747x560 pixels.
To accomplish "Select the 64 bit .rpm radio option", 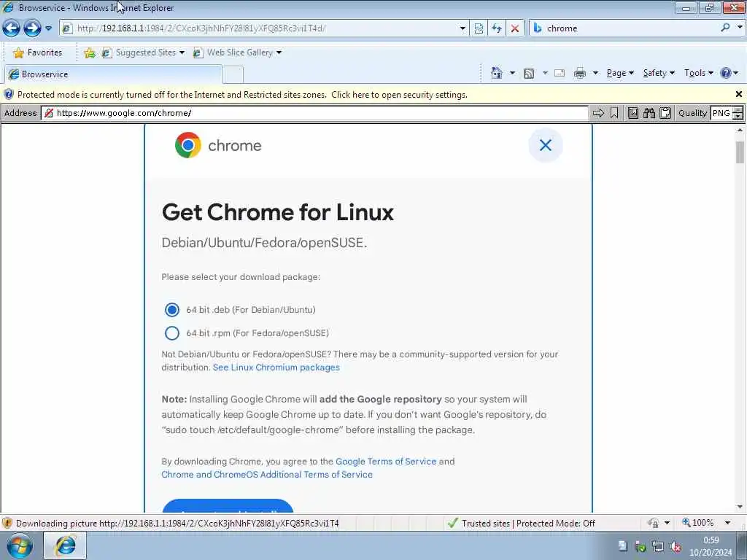I will pyautogui.click(x=172, y=332).
